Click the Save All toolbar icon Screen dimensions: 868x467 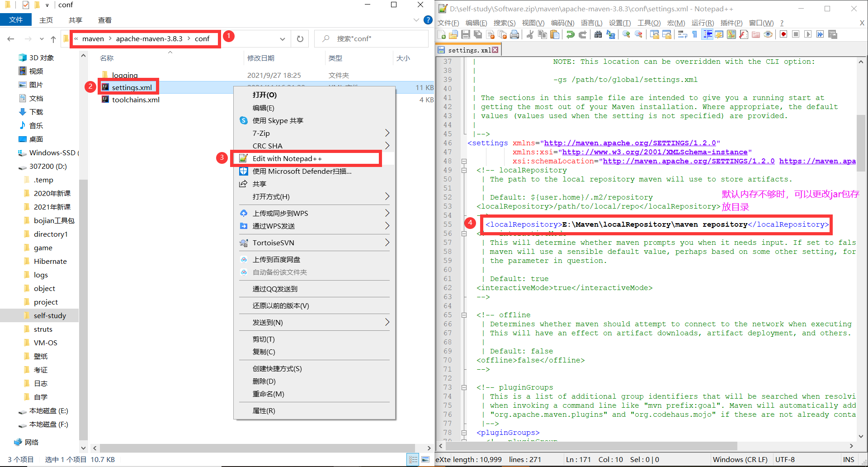click(x=478, y=35)
